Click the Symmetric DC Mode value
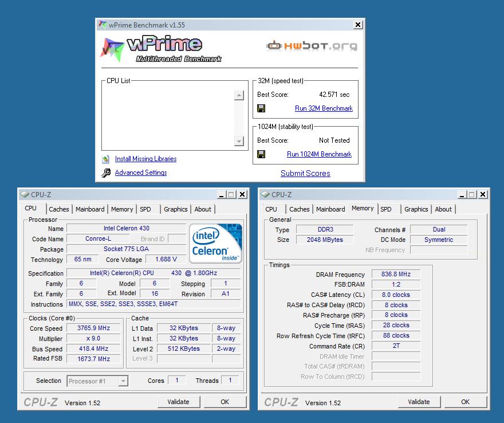Screen dimensions: 504x423 (439, 240)
